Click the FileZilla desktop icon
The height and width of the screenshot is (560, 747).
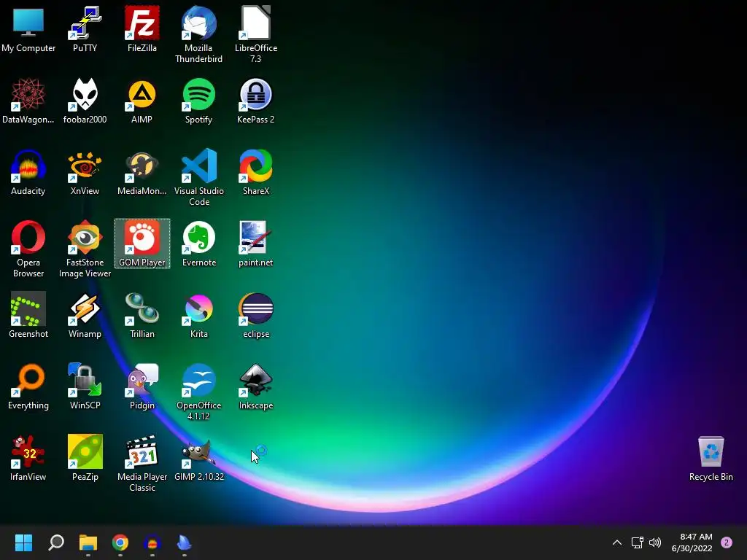click(x=142, y=28)
